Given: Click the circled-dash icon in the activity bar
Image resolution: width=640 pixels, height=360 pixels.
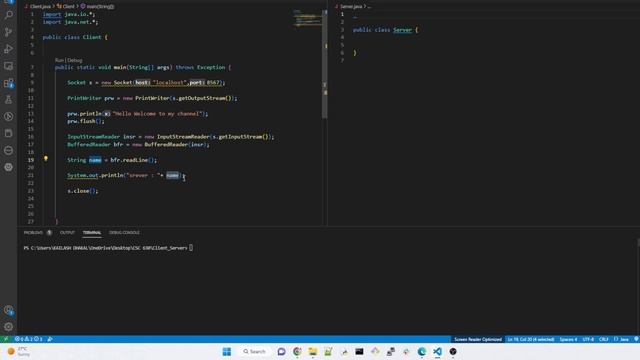Looking at the screenshot, I should click(x=8, y=150).
